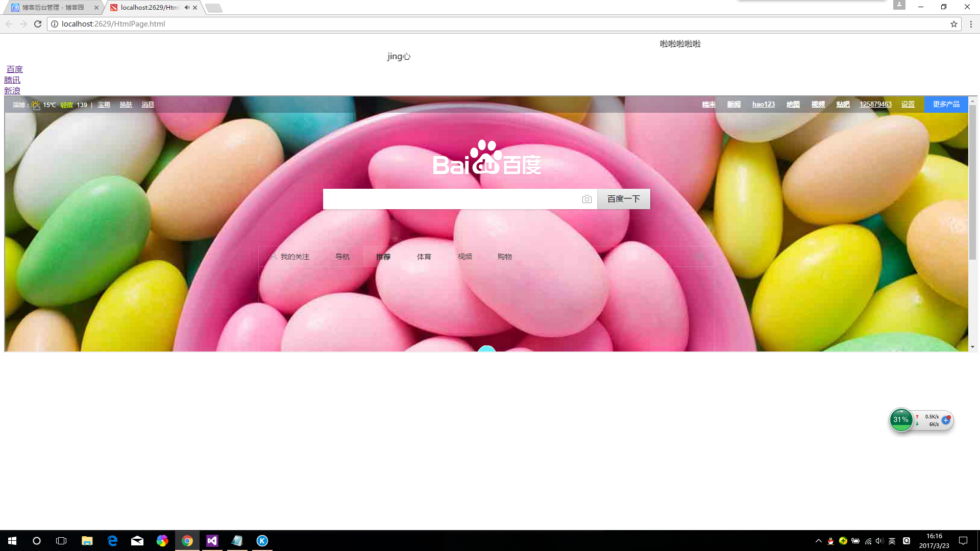Open Chrome three-dot menu
The height and width of the screenshot is (551, 980).
(971, 24)
